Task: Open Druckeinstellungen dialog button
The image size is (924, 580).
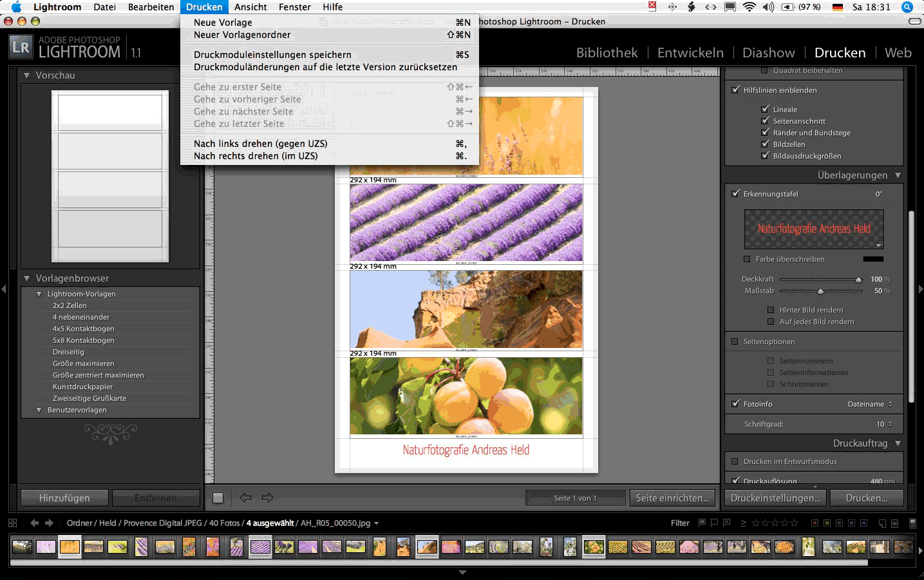Action: [776, 498]
